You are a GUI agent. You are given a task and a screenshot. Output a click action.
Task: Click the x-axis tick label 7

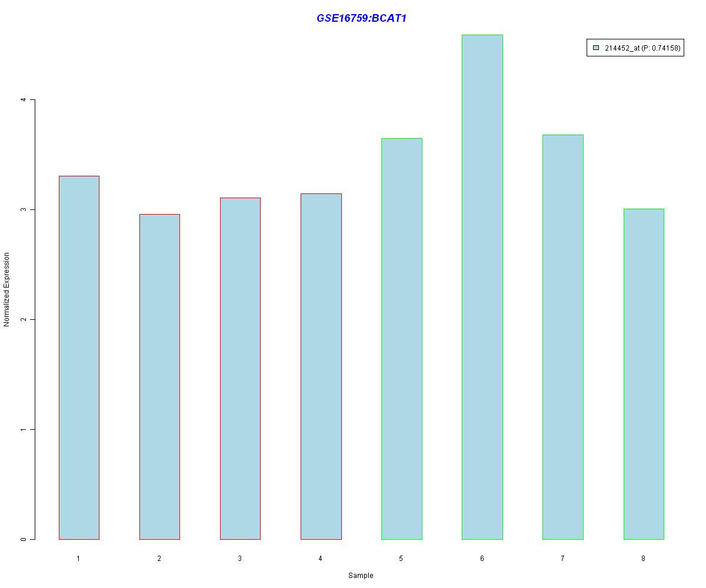(562, 558)
